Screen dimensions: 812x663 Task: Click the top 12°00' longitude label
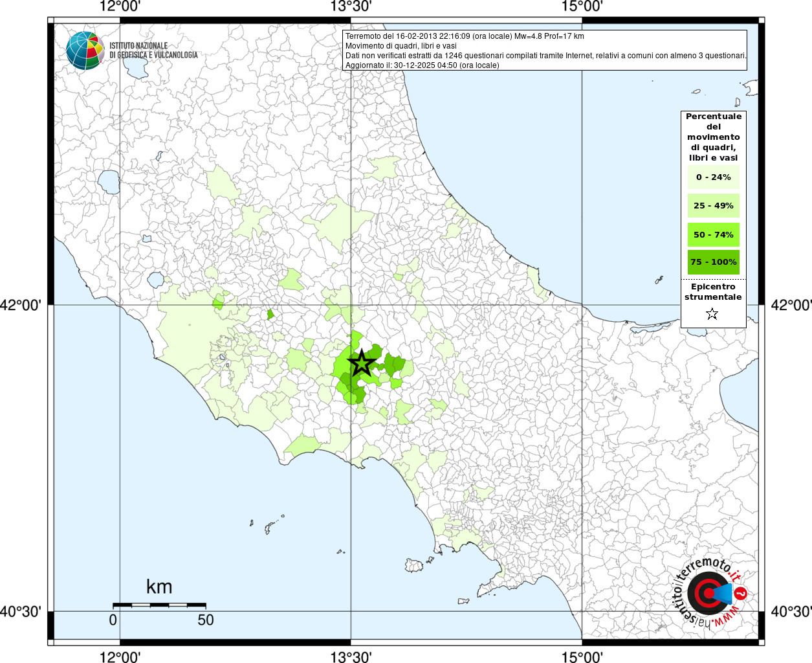coord(120,6)
